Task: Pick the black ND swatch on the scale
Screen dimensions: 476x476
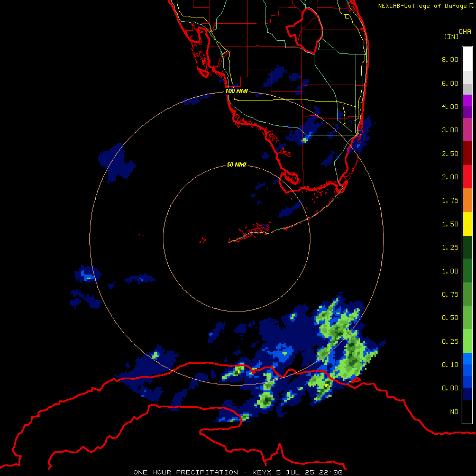Action: point(467,411)
